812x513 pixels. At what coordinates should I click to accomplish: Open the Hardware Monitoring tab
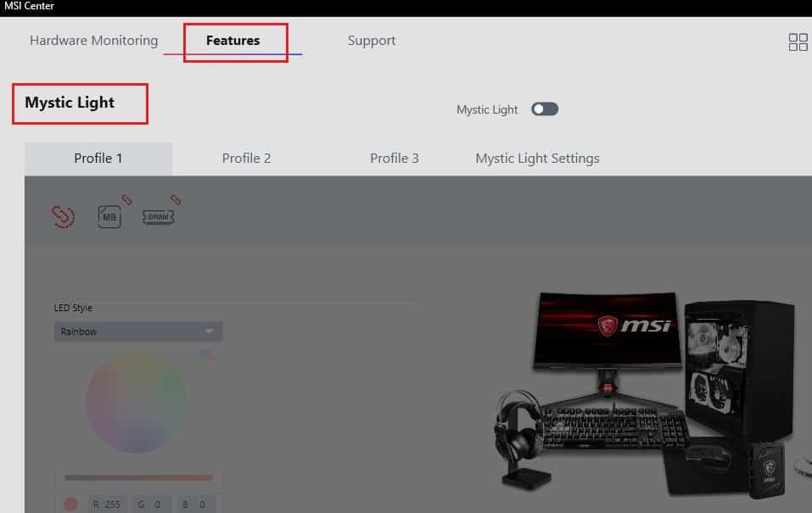93,41
